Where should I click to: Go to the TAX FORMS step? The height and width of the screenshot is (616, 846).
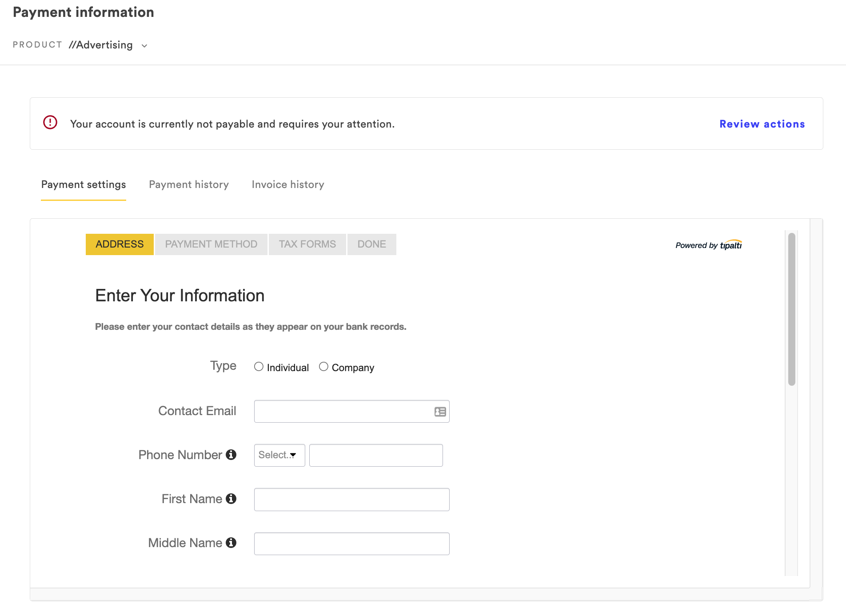[307, 244]
